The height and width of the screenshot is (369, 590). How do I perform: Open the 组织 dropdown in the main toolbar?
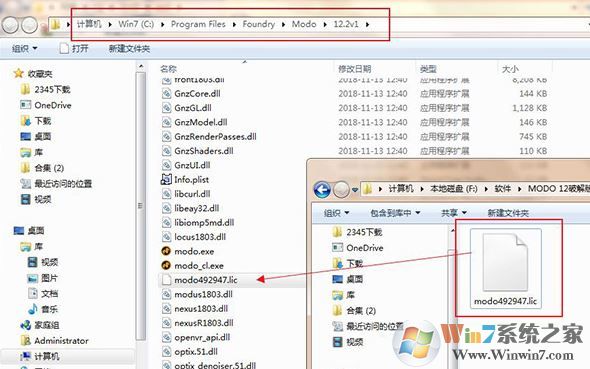[24, 49]
